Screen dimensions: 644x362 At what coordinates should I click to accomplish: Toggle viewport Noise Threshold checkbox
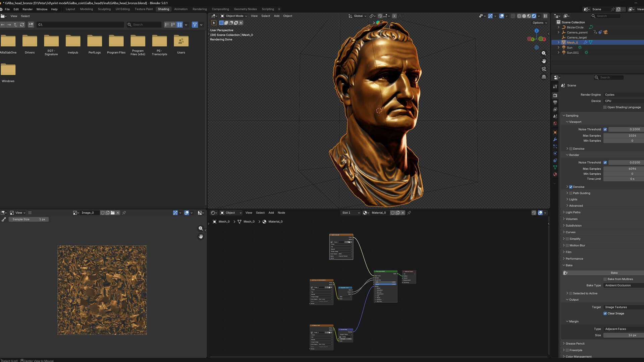point(605,129)
